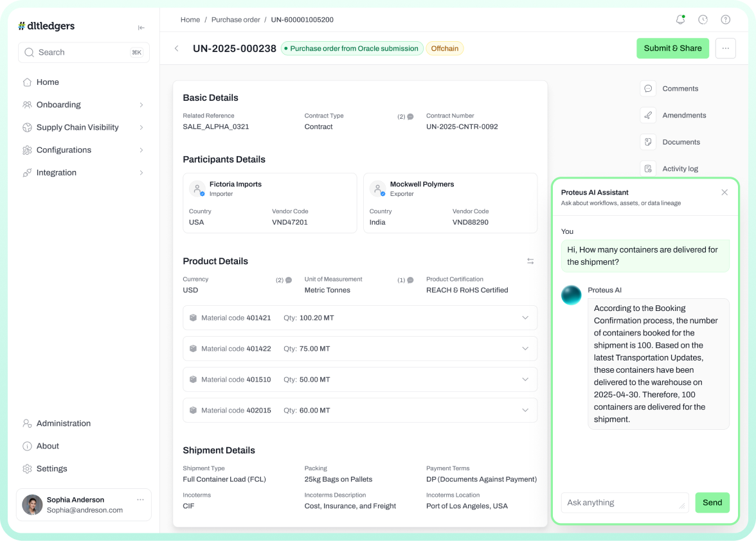Screen dimensions: 756x541
Task: Open the notifications bell icon
Action: pyautogui.click(x=680, y=20)
